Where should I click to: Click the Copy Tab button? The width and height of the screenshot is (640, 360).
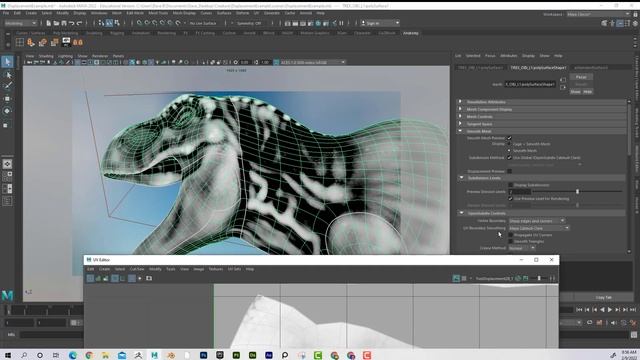point(603,298)
